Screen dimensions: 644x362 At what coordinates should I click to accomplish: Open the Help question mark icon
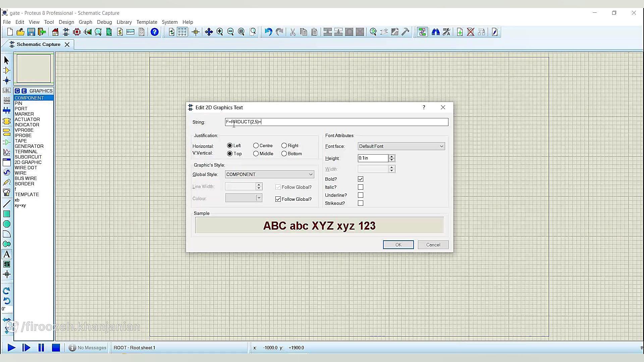[x=154, y=32]
